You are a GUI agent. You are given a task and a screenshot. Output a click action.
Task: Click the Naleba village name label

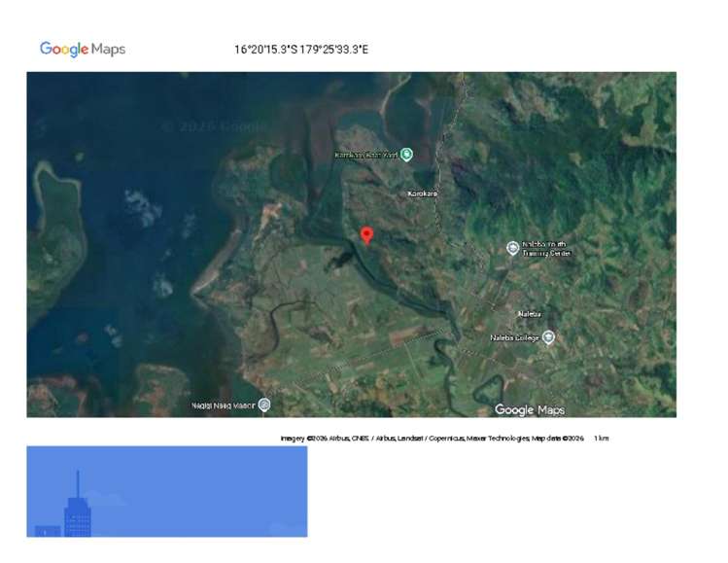point(530,314)
